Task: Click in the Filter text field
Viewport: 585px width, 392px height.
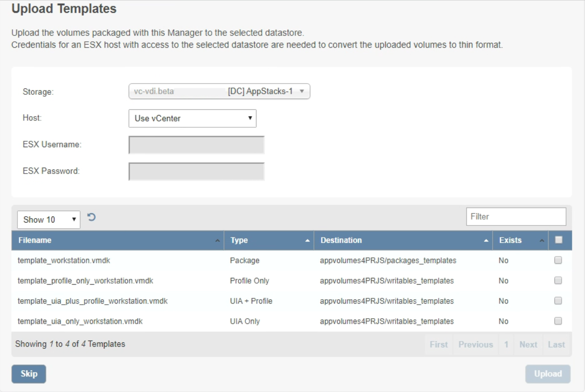Action: tap(516, 217)
